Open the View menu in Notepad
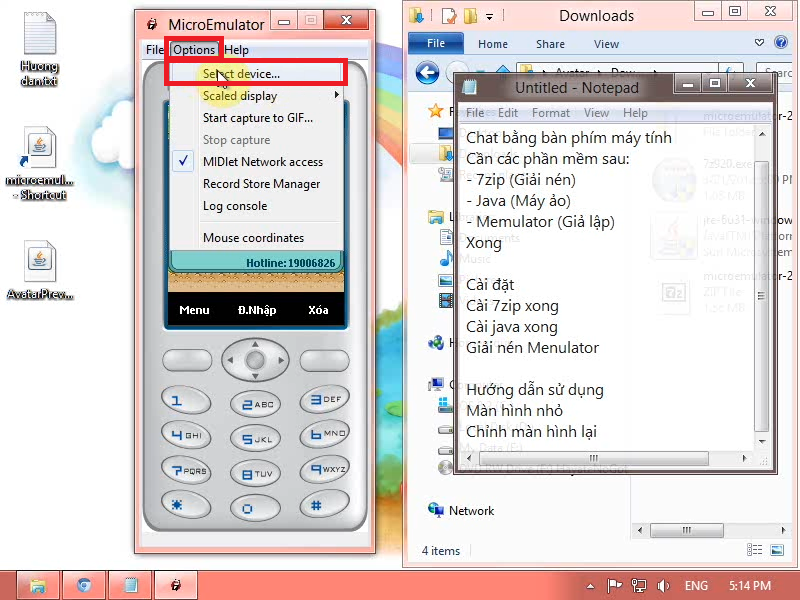This screenshot has width=800, height=600. pyautogui.click(x=596, y=113)
